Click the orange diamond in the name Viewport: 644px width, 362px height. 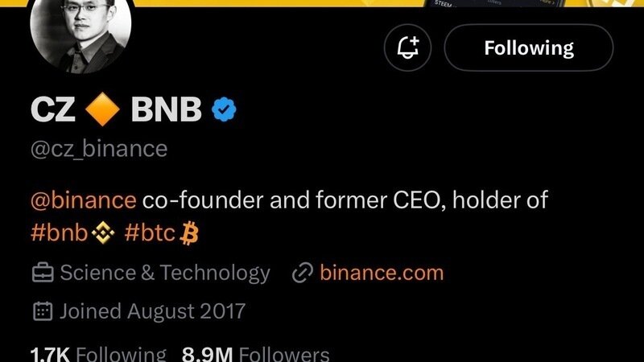(x=103, y=110)
